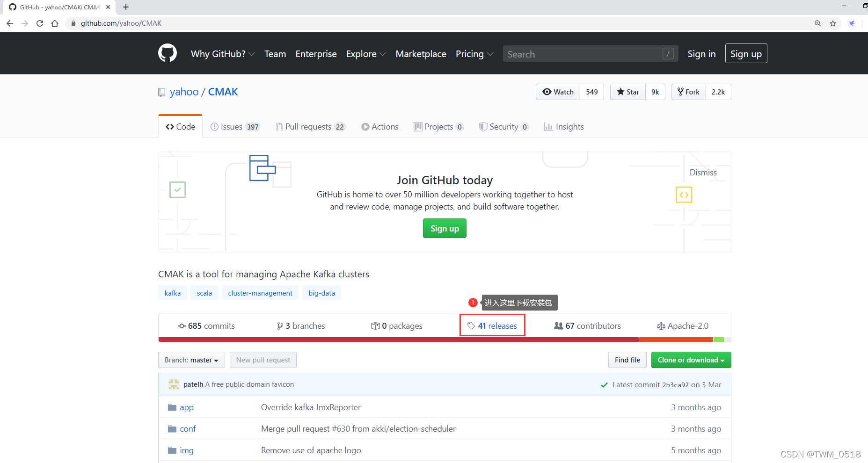Dismiss the Join GitHub banner

[703, 173]
